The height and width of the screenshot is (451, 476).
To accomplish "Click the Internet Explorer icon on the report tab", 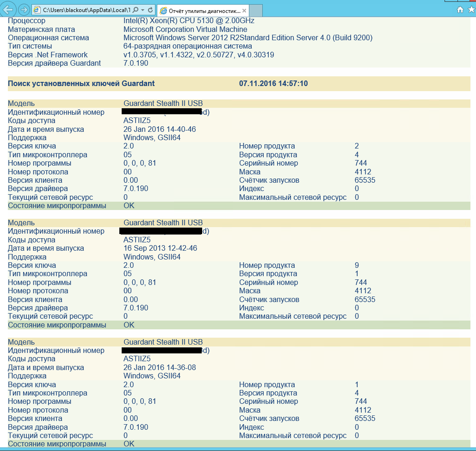I will point(163,10).
